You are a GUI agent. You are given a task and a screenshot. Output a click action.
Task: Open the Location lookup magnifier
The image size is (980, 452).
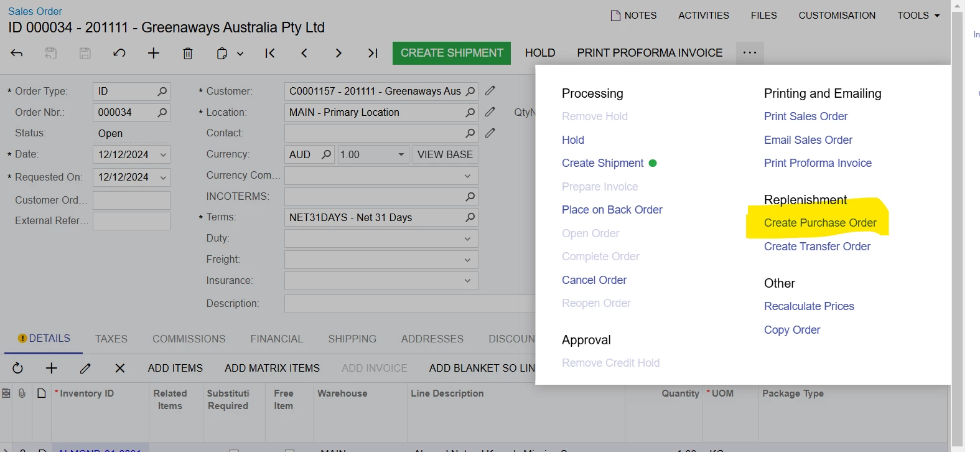[470, 113]
